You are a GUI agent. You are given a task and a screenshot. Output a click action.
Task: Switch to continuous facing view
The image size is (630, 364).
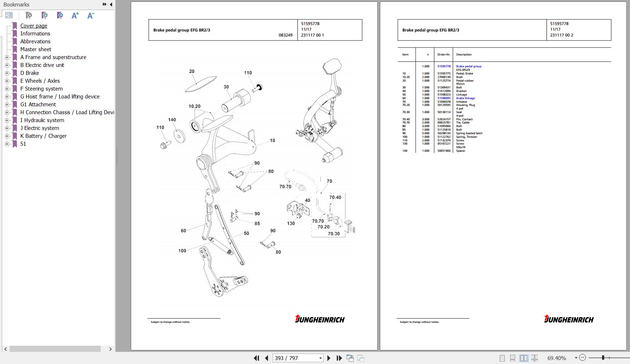pyautogui.click(x=534, y=358)
